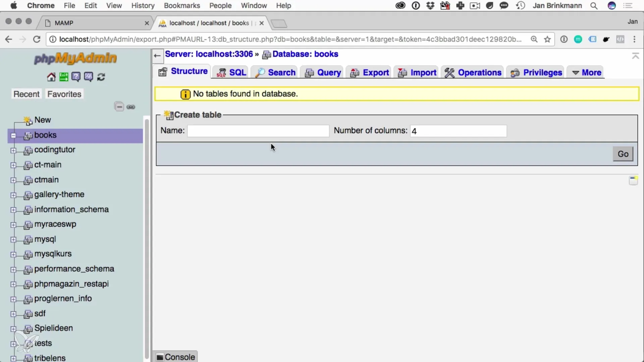The height and width of the screenshot is (362, 644).
Task: Click the mysql database icon in tree
Action: pos(28,240)
